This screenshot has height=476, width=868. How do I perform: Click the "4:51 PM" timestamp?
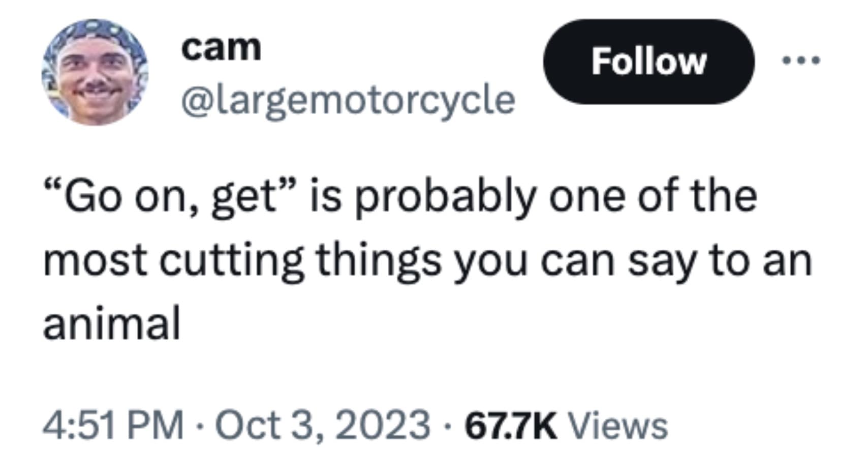pos(113,425)
